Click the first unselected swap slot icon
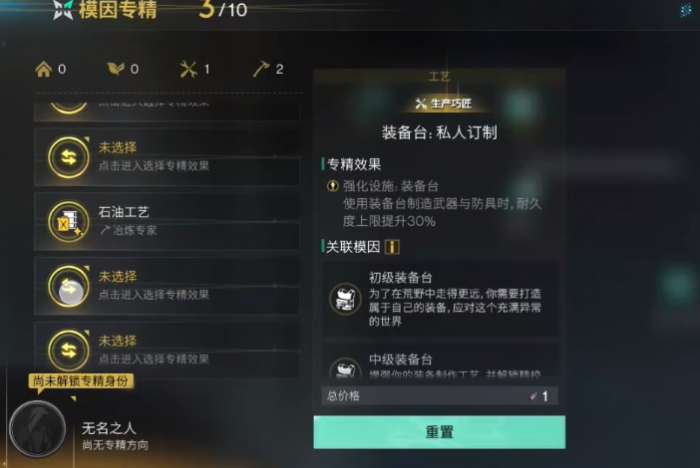Viewport: 700px width, 468px height. [x=69, y=158]
